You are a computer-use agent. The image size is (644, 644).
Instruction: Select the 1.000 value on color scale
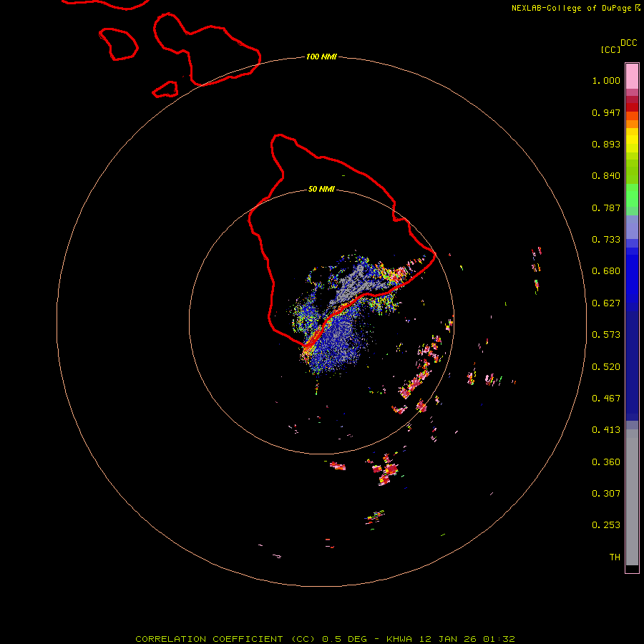tap(606, 80)
